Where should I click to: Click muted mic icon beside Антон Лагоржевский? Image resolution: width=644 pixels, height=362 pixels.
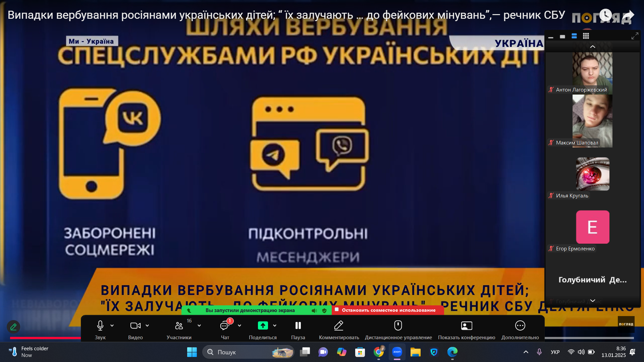[x=551, y=89]
